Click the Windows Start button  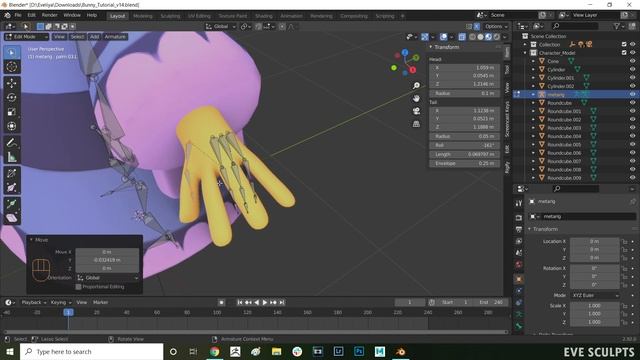pyautogui.click(x=9, y=351)
